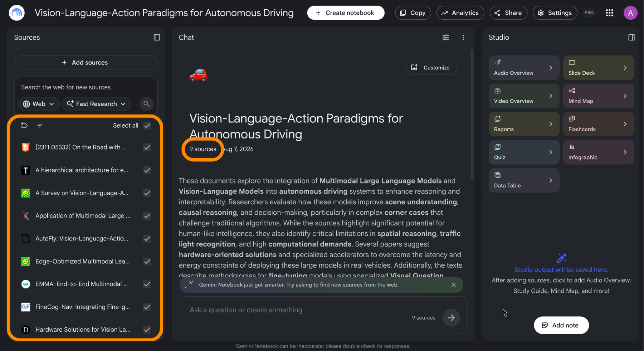Screen dimensions: 644x351
Task: Click the Gemini Notebook logo icon
Action: pos(16,13)
